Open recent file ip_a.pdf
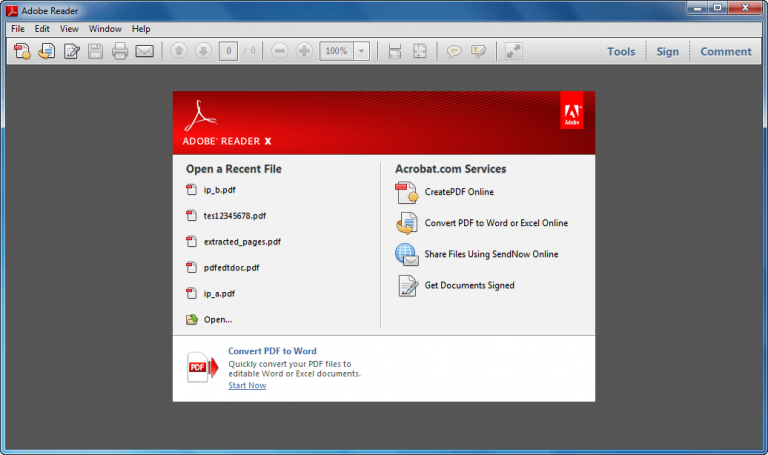Viewport: 768px width, 455px height. click(219, 294)
